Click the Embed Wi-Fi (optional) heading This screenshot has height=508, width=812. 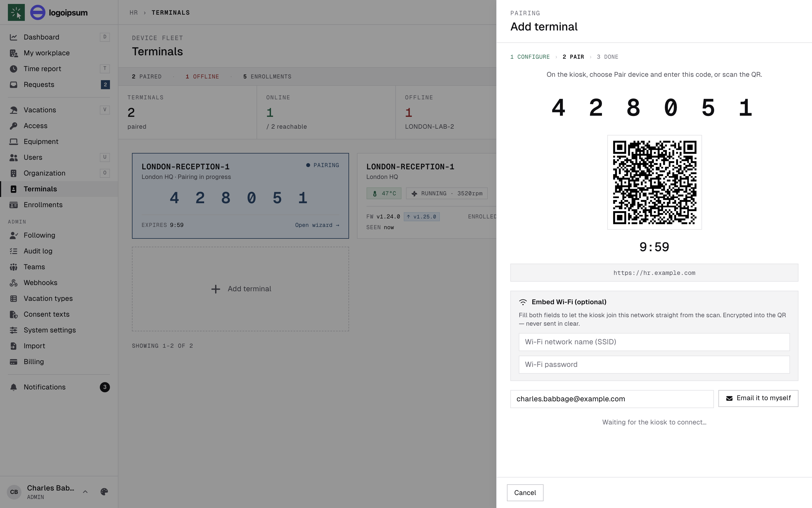point(569,302)
